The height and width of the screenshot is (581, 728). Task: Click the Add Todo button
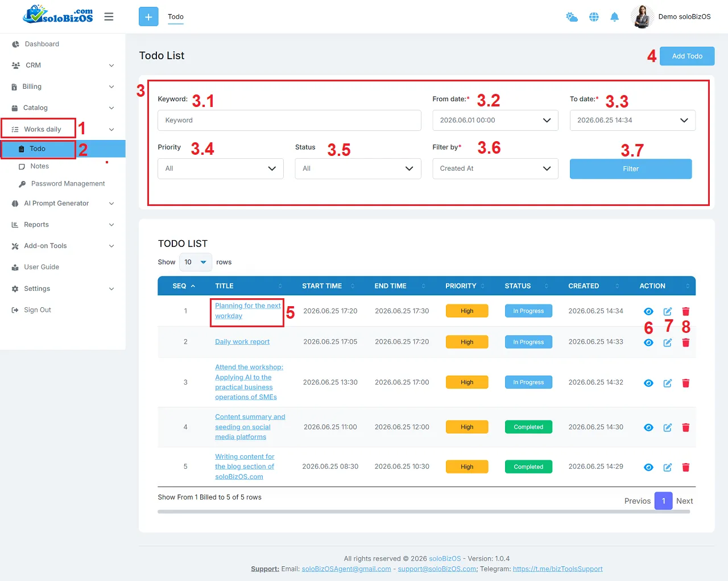(687, 56)
